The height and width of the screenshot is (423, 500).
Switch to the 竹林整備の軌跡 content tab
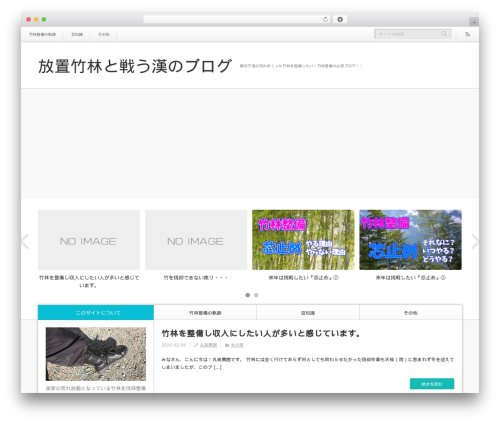(x=205, y=313)
